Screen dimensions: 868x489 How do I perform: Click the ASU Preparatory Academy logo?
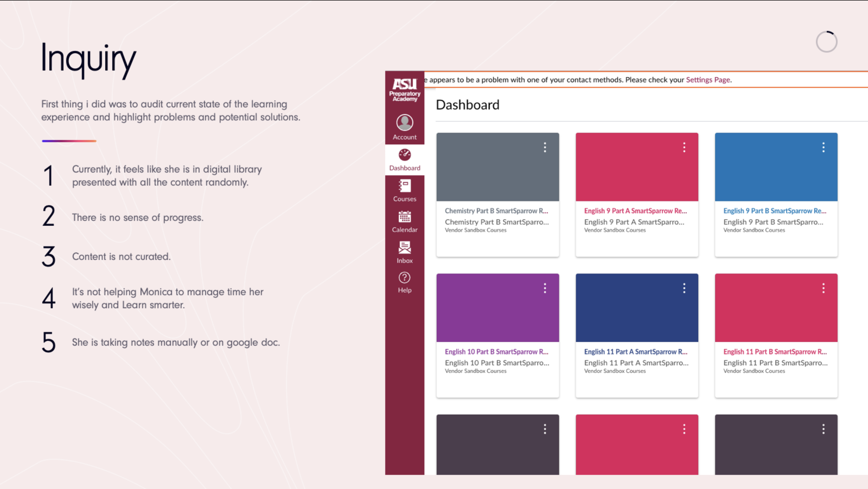point(404,90)
